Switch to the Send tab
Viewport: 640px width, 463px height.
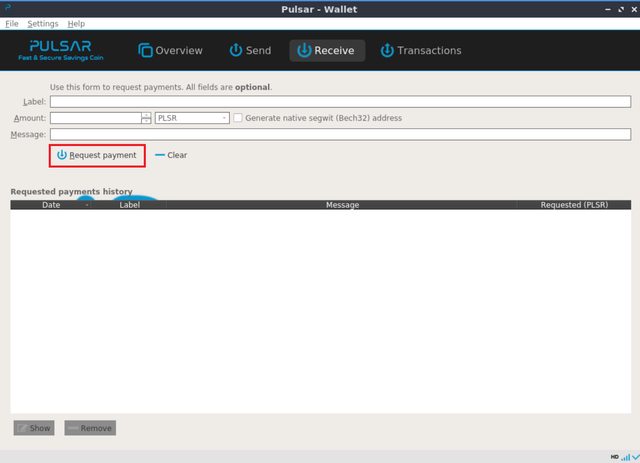click(x=250, y=50)
